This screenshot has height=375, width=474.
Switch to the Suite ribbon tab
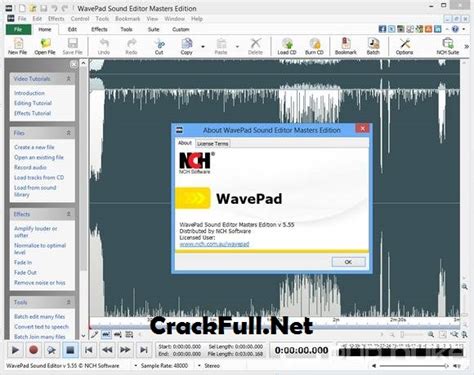tap(153, 29)
